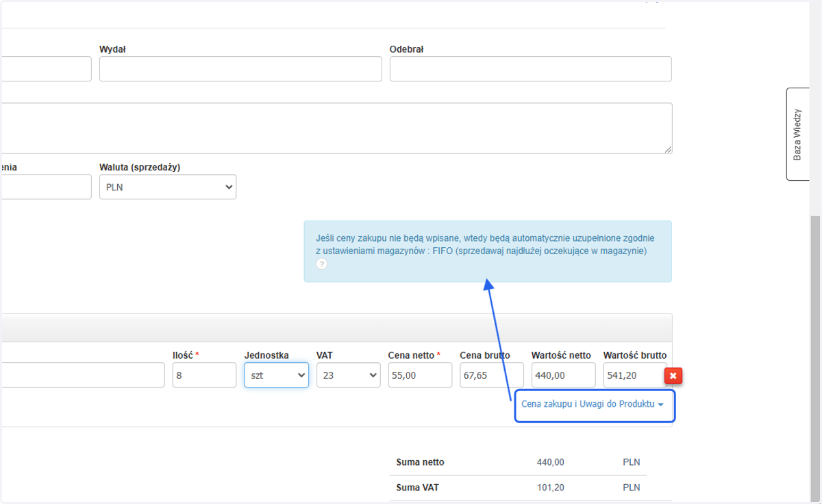Expand Cena zakupu i Uwagi do Produktu
Viewport: 822px width, 504px height.
pyautogui.click(x=593, y=404)
